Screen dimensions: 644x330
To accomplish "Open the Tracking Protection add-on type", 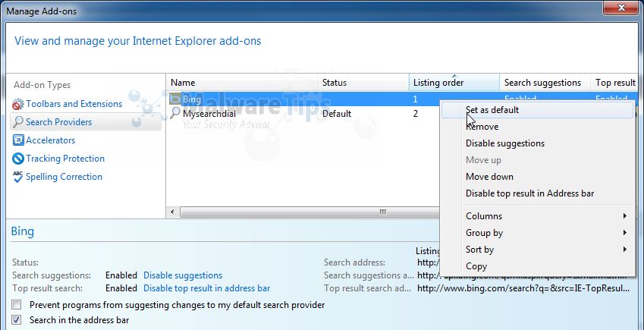I will click(65, 159).
